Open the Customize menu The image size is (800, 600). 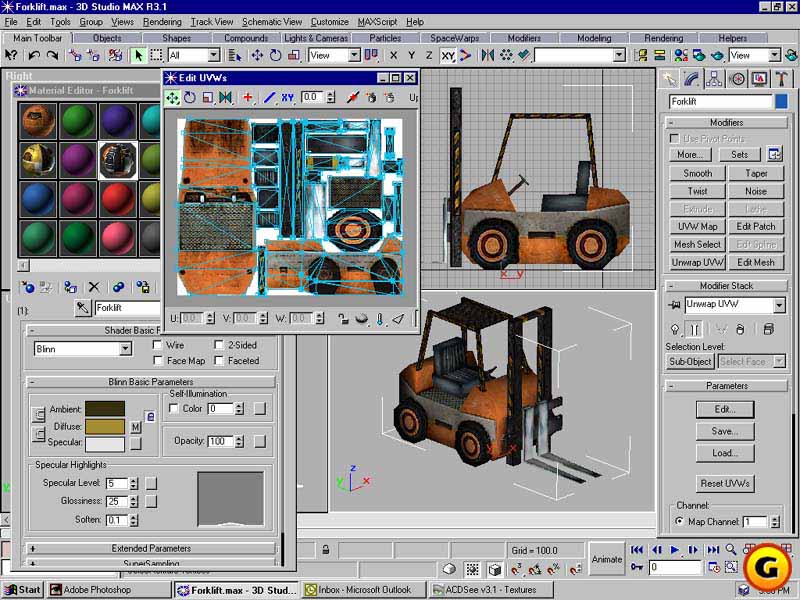[330, 22]
